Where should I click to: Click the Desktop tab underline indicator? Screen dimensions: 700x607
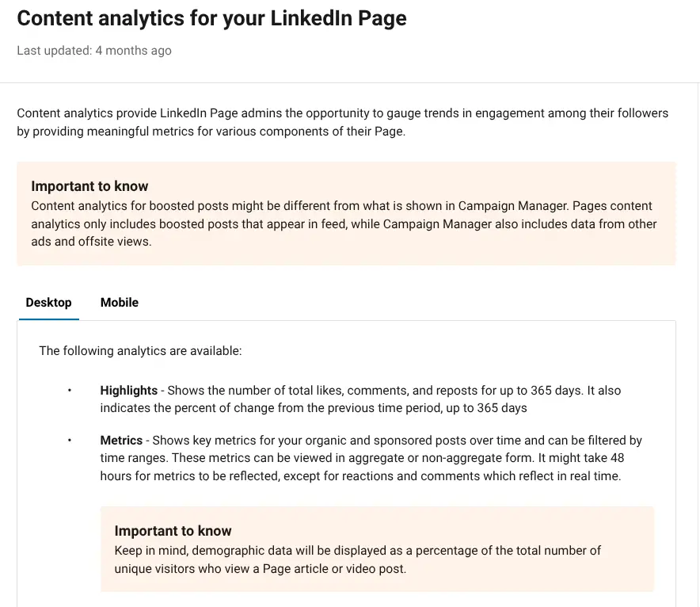[48, 319]
